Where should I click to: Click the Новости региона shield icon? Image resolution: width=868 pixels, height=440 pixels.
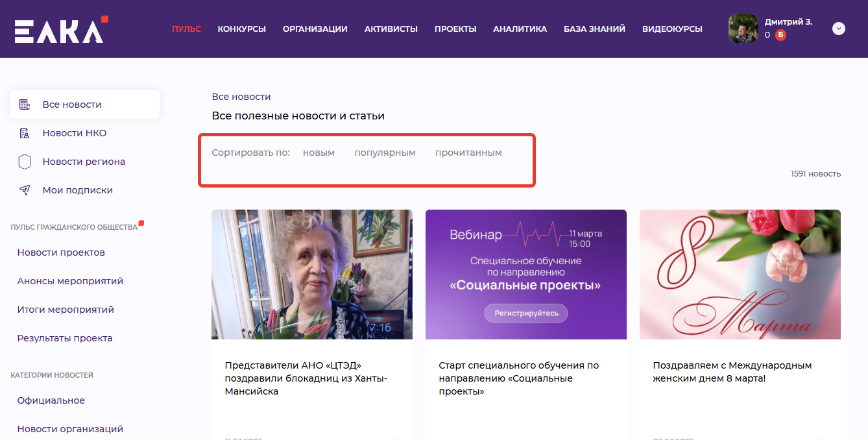tap(25, 162)
